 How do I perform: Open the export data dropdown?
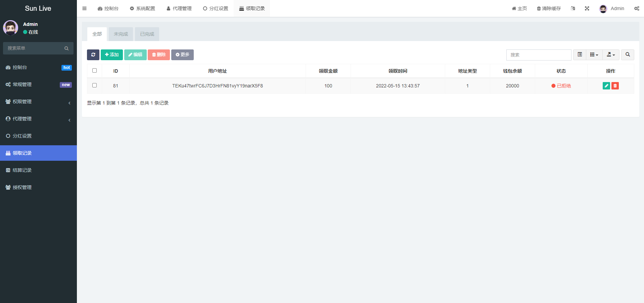pos(611,54)
